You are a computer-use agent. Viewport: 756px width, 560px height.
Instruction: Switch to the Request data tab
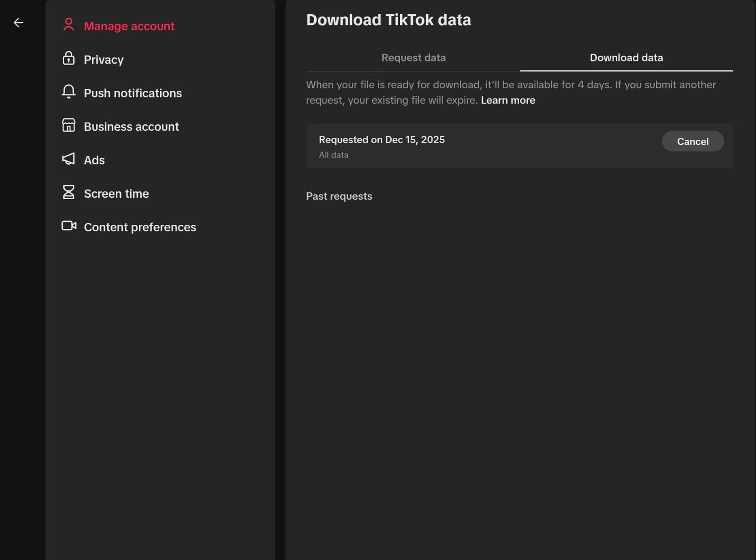(x=413, y=58)
